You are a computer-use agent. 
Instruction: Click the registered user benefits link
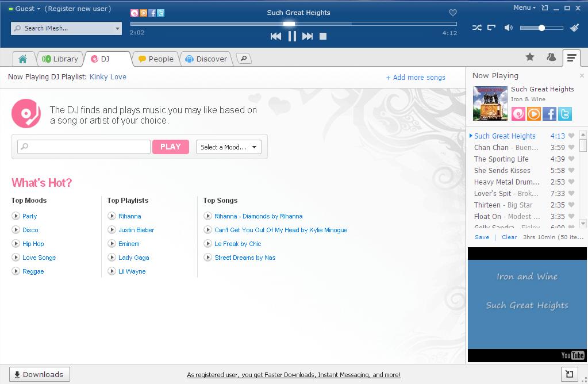[x=294, y=375]
